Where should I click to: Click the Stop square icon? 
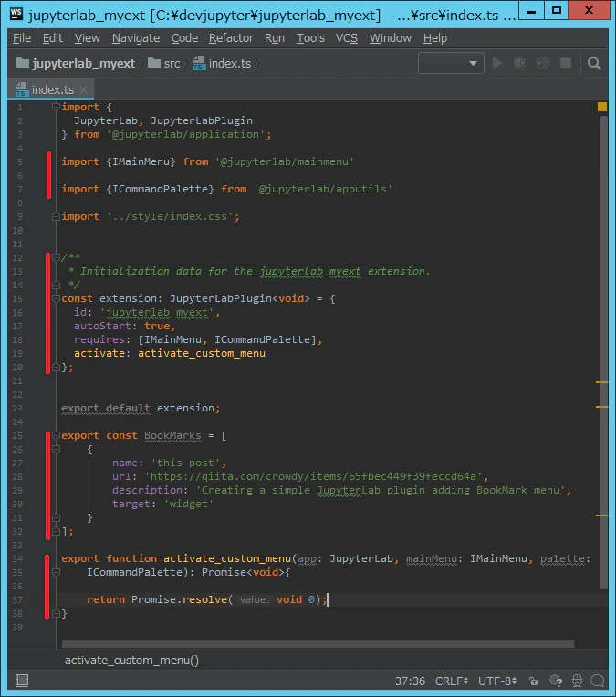(x=566, y=63)
